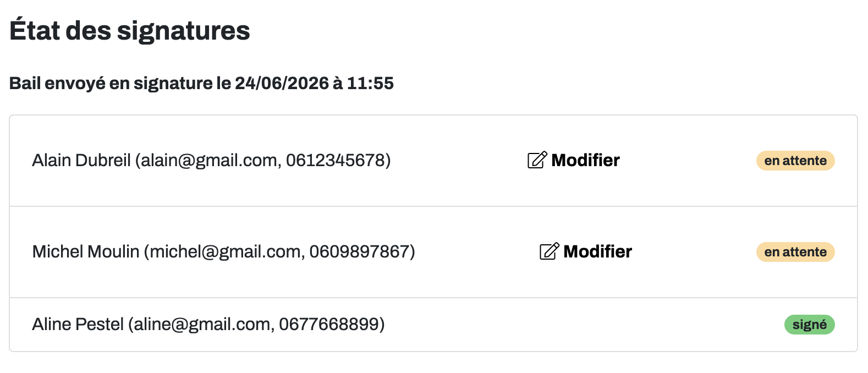Click the time 11:55 in the subtitle
Viewport: 868px width, 373px height.
[x=370, y=83]
